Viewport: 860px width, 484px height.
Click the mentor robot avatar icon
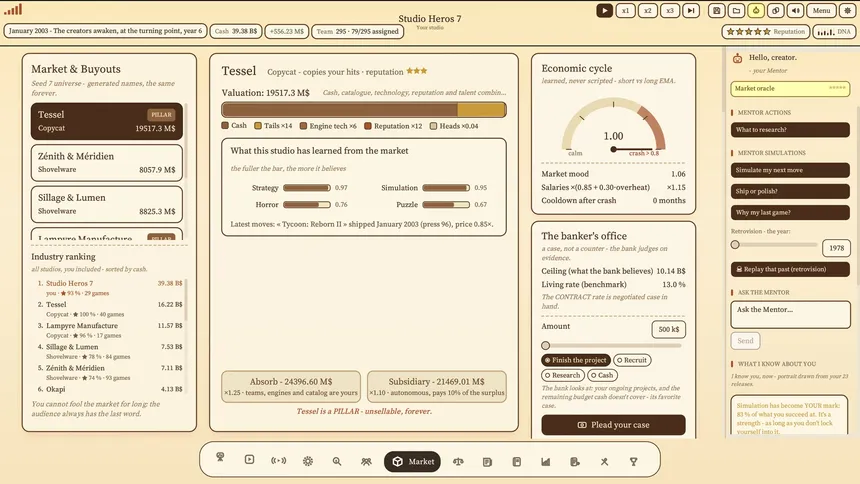(x=738, y=58)
